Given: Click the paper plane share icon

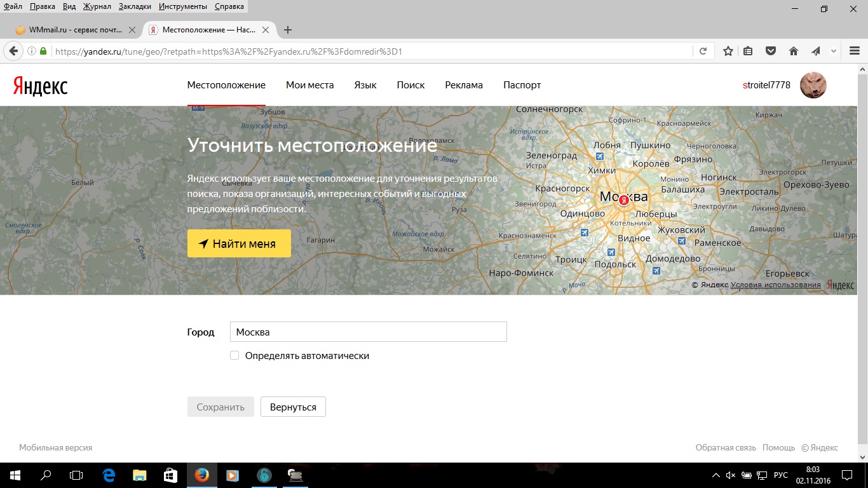Looking at the screenshot, I should click(x=816, y=51).
